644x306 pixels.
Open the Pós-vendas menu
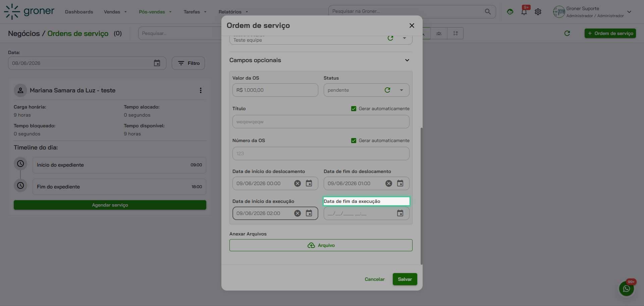pyautogui.click(x=155, y=12)
